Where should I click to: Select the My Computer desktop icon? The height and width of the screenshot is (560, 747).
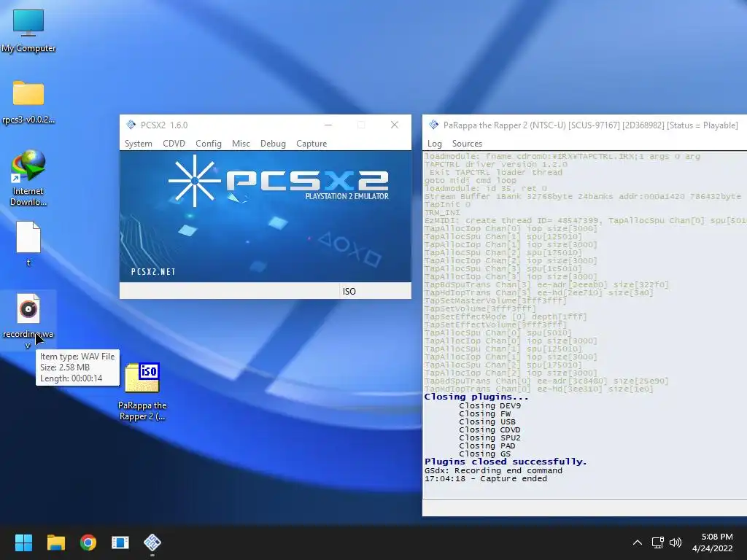tap(28, 31)
